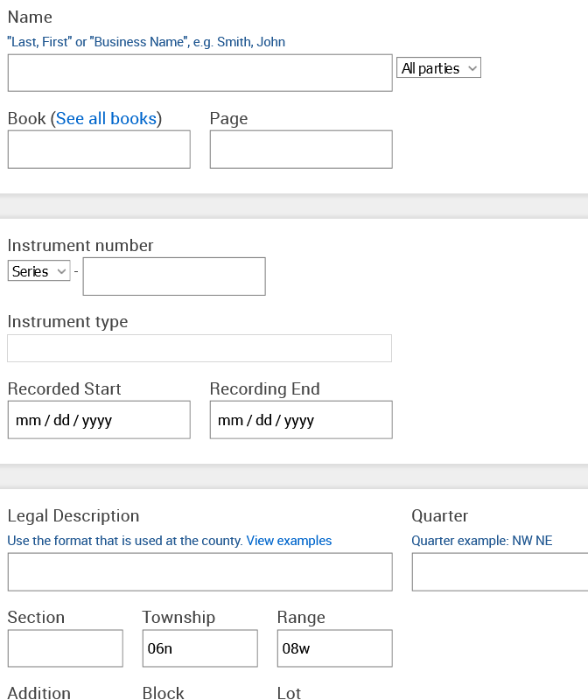
Task: Open the All parties dropdown
Action: click(439, 67)
